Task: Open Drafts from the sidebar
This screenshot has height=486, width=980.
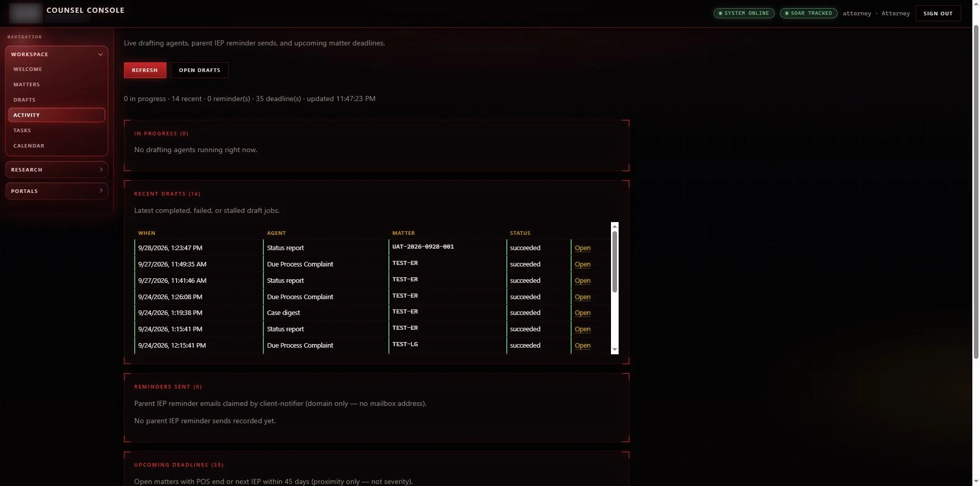Action: 57,100
